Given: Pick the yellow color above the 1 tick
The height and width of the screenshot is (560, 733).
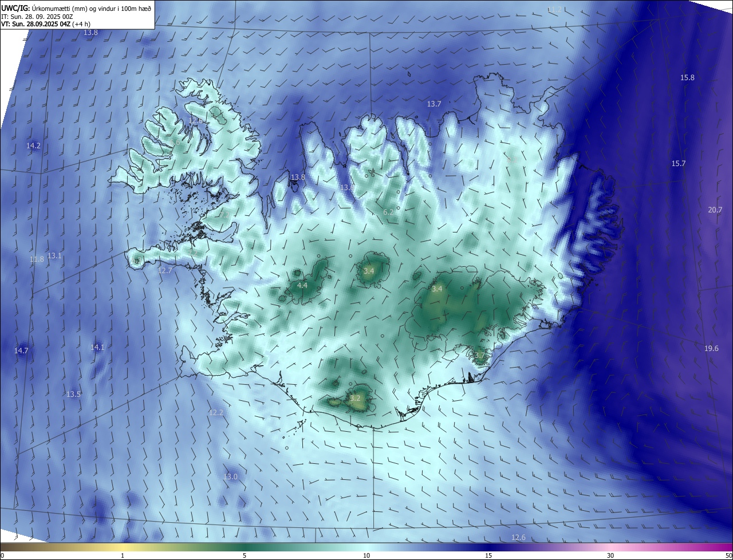Looking at the screenshot, I should pos(123,547).
